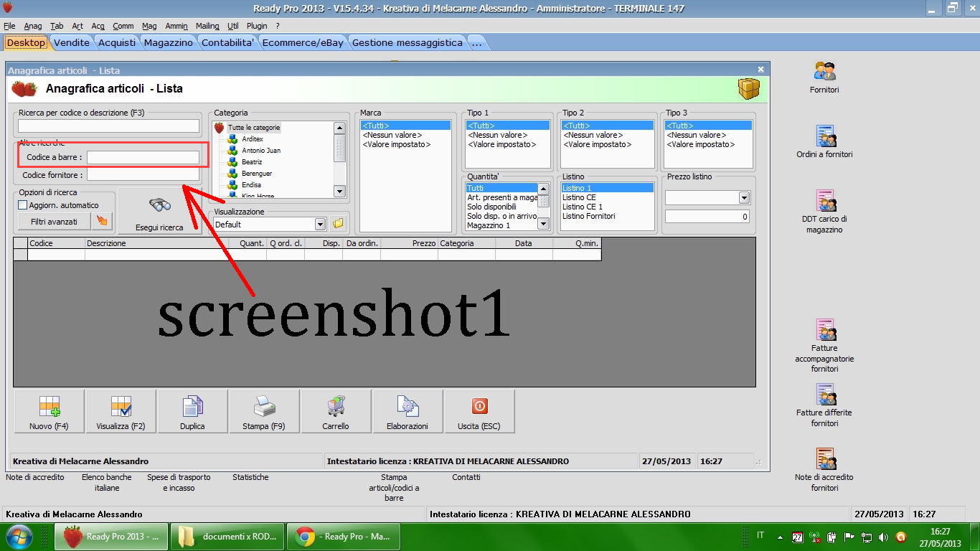The image size is (980, 551).
Task: Select the Endisa category
Action: point(251,185)
